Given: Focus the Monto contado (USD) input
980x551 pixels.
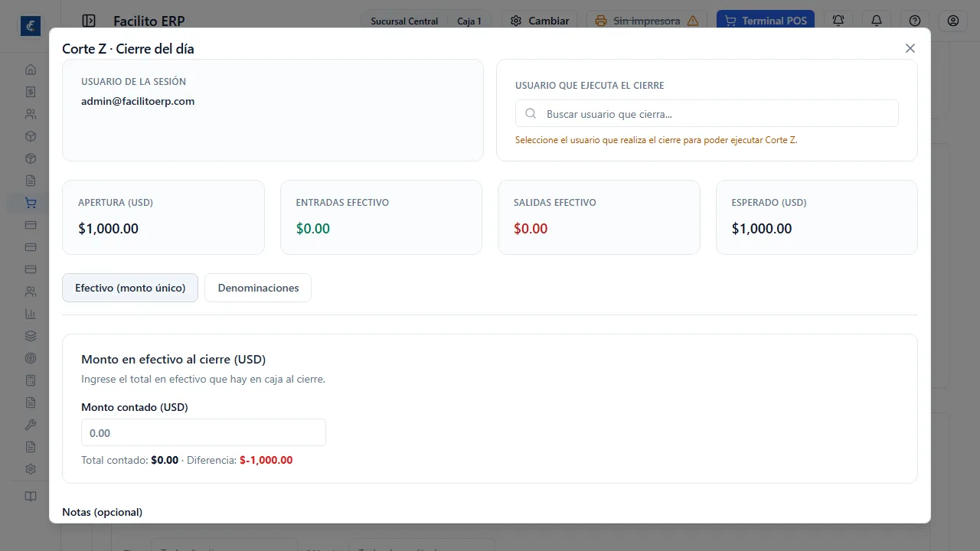Looking at the screenshot, I should point(204,432).
